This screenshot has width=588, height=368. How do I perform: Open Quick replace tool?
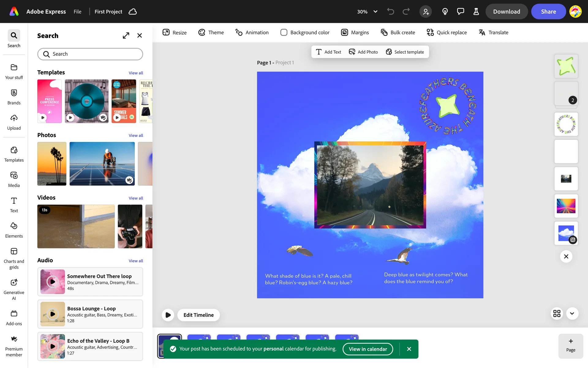click(447, 33)
